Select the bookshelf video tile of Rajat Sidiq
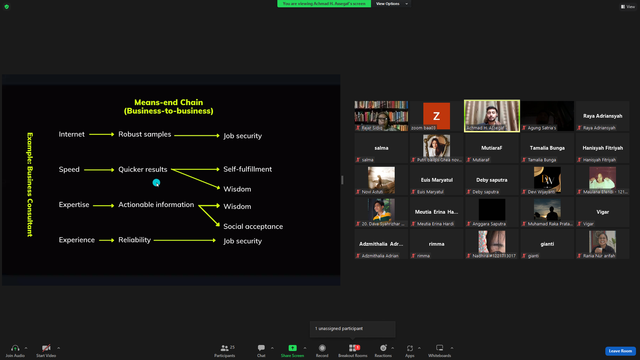 tap(381, 116)
